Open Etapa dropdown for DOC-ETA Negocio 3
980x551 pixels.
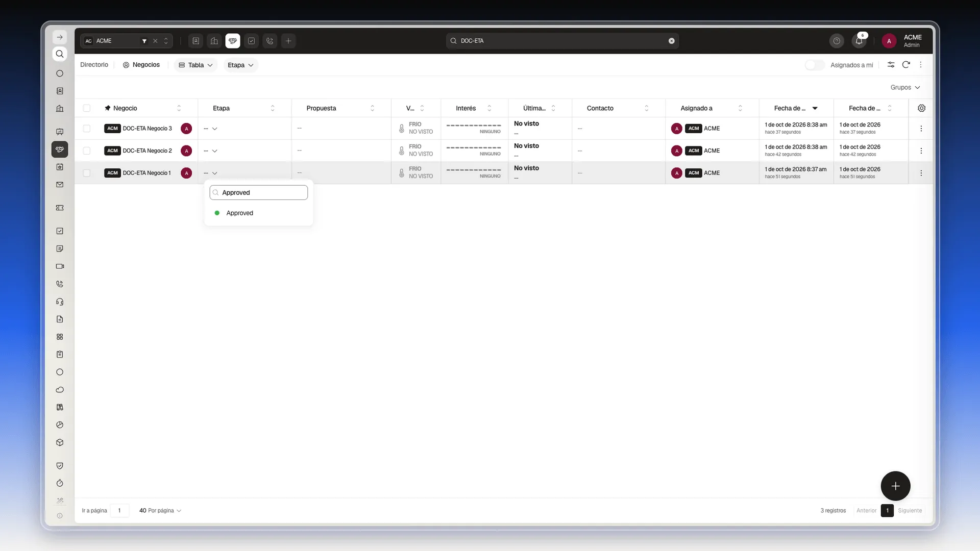pyautogui.click(x=211, y=129)
